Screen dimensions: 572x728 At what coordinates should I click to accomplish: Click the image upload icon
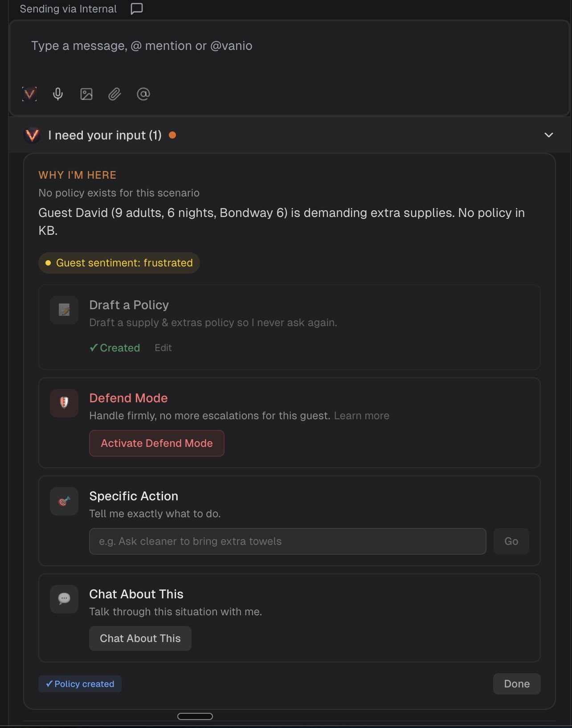pyautogui.click(x=86, y=94)
